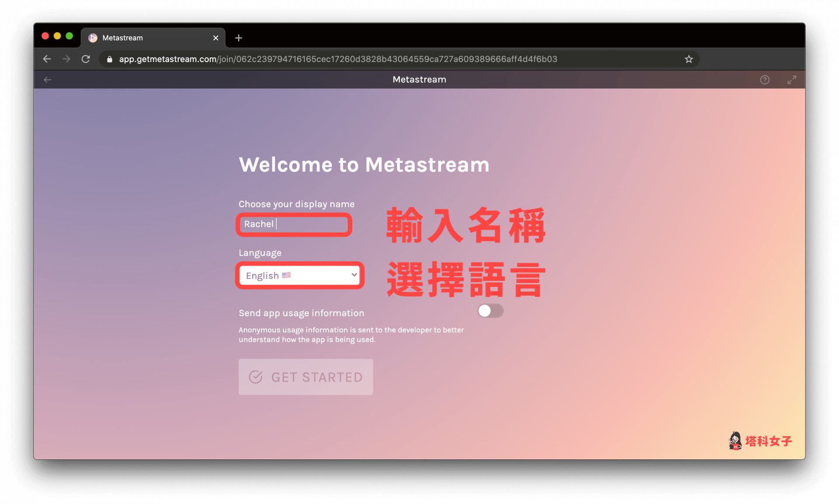
Task: Close the Metastream tab
Action: click(215, 38)
